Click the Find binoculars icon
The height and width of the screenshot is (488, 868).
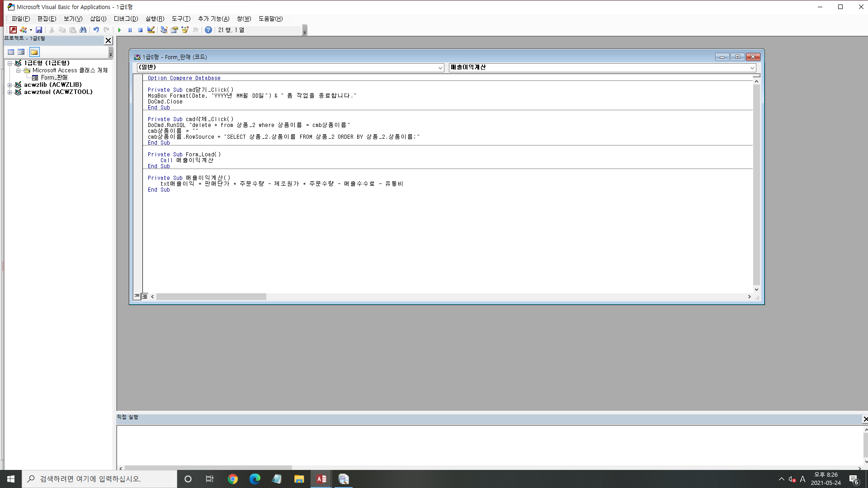click(83, 30)
